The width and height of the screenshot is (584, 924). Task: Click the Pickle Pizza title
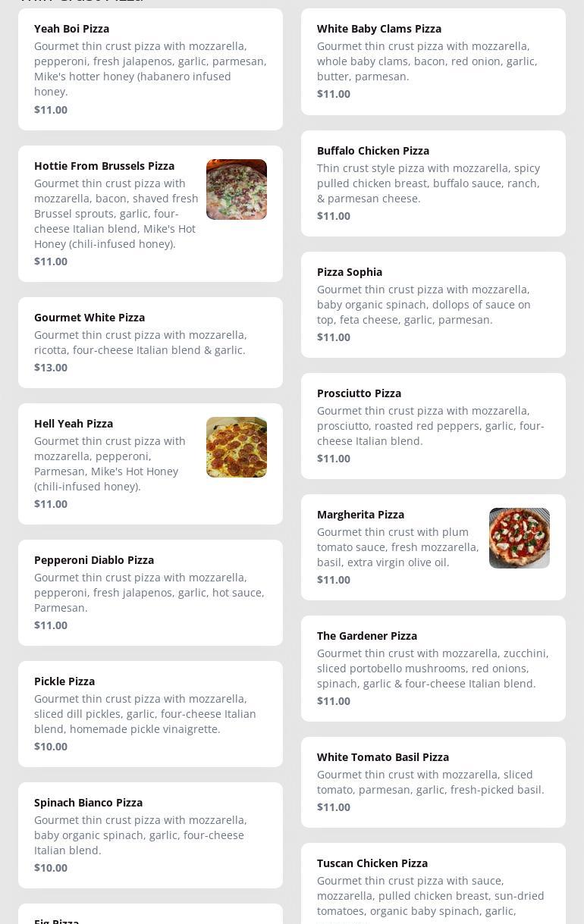click(x=64, y=681)
